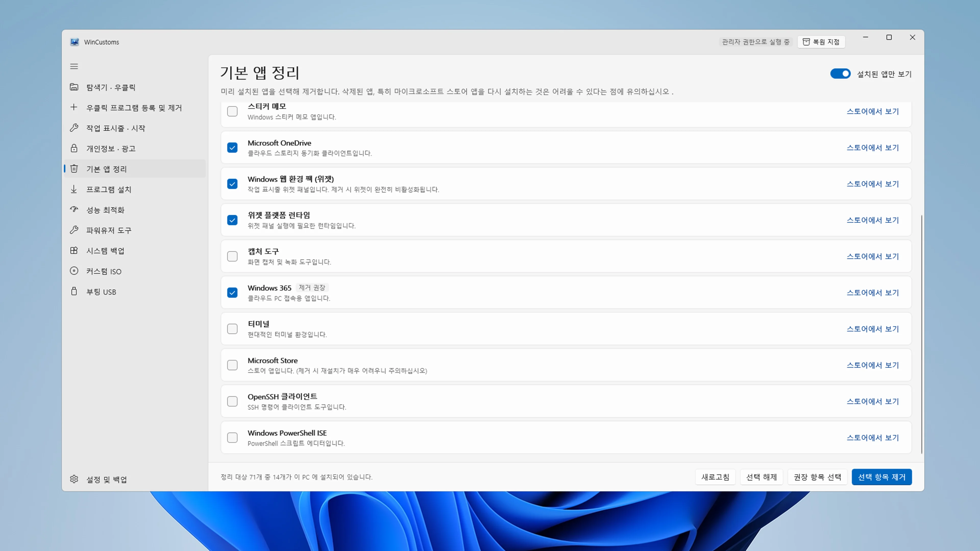Image resolution: width=980 pixels, height=551 pixels.
Task: Uncheck Windows 365 checkbox
Action: pos(232,292)
